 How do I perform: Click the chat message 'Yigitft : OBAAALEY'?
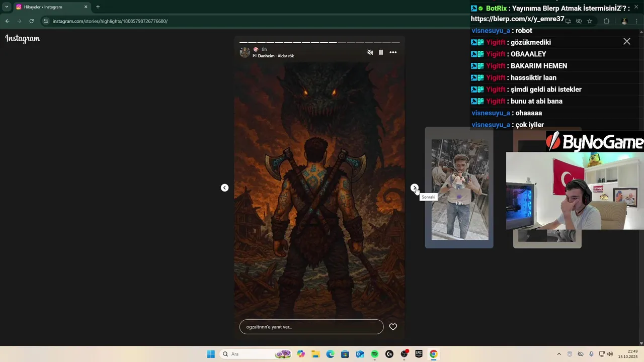tap(508, 54)
